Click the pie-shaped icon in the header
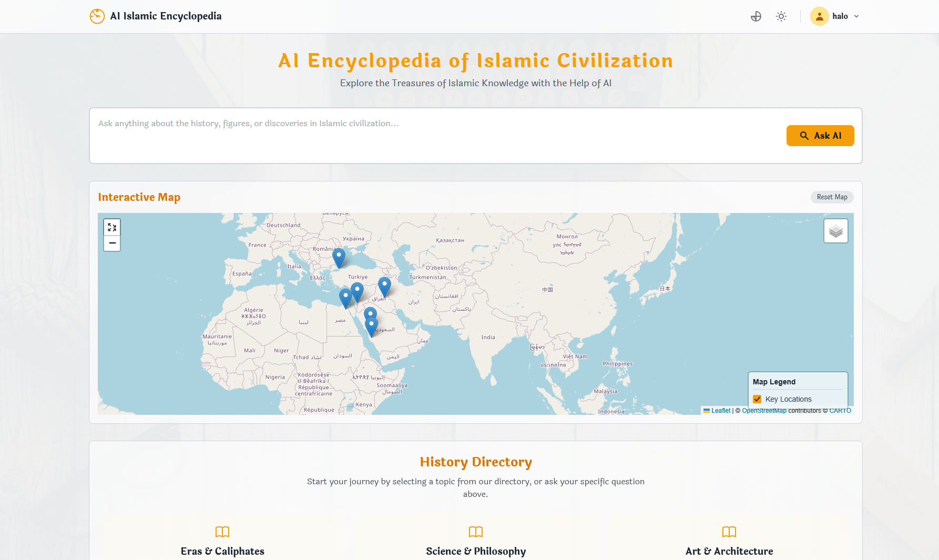Image resolution: width=939 pixels, height=560 pixels. tap(756, 16)
